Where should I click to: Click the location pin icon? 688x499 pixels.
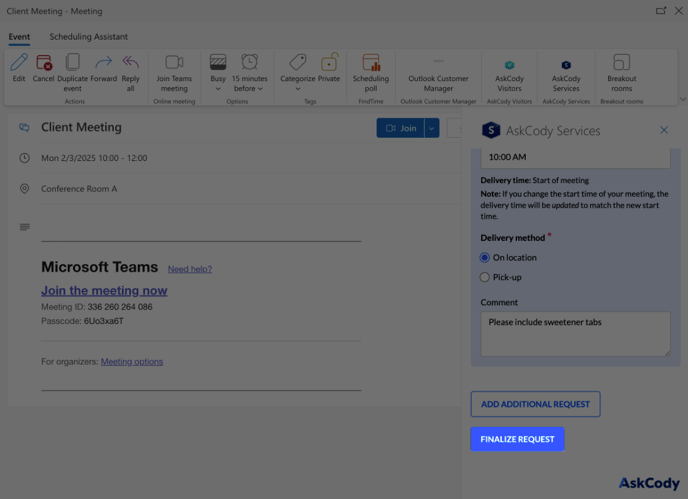click(25, 189)
